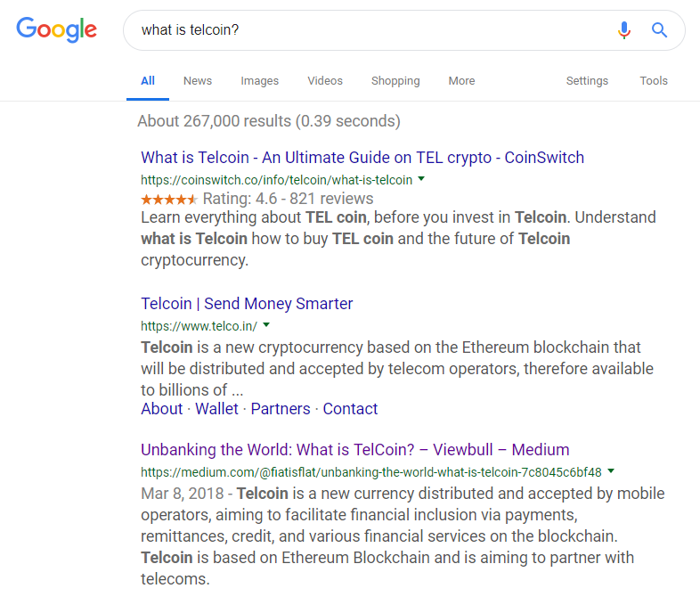Viewport: 700px width, 613px height.
Task: Expand dropdown arrow next to coinswitch.co URL
Action: pos(421,179)
